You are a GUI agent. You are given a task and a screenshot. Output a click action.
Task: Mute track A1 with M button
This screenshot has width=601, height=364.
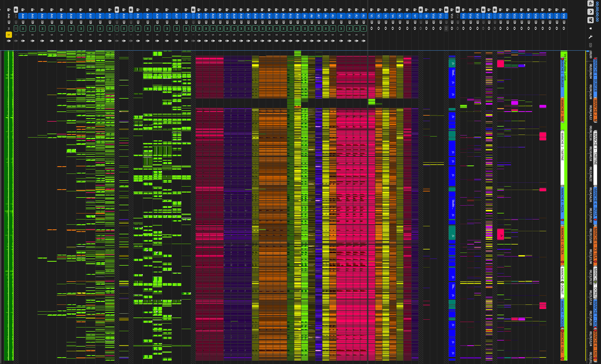364,29
